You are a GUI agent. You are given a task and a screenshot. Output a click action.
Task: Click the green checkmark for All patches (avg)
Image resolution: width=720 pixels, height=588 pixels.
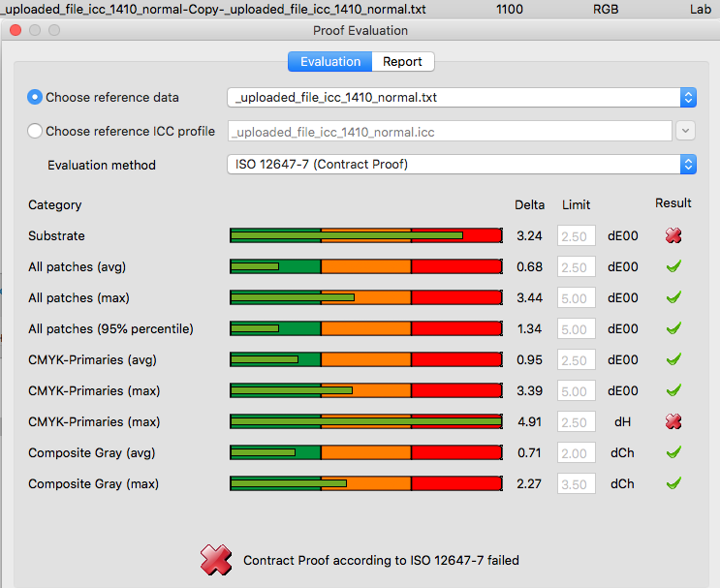coord(673,266)
